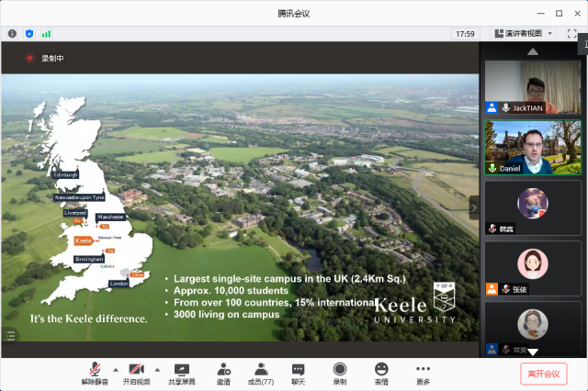Click the London label on the map
The height and width of the screenshot is (391, 588).
point(119,284)
